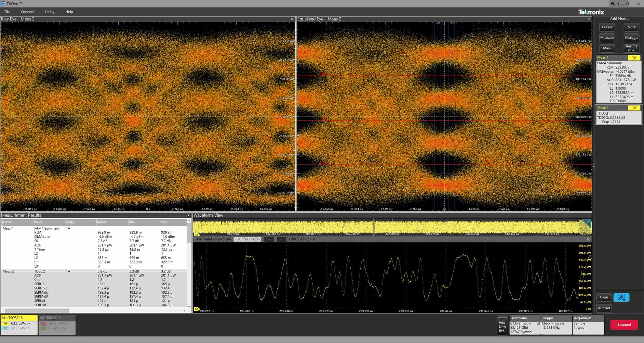Open the Utility menu
This screenshot has height=343, width=644.
[49, 12]
